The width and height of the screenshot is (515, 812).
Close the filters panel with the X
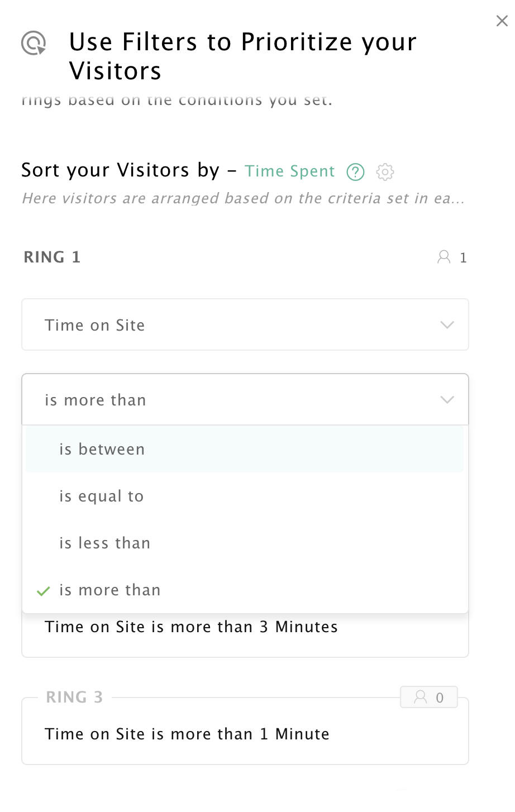[502, 21]
